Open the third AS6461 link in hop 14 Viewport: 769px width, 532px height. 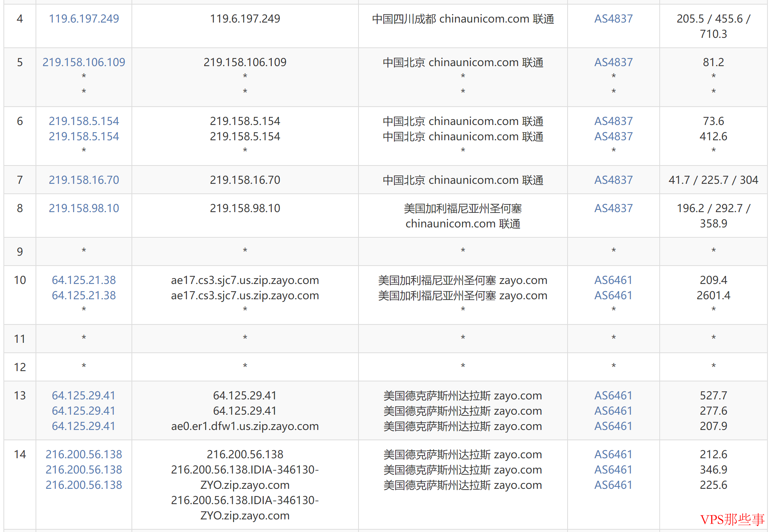613,485
